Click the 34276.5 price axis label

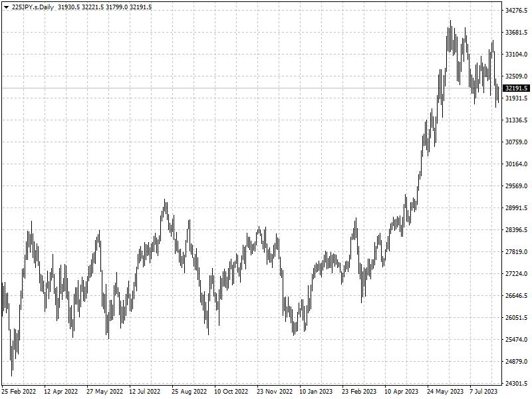[517, 11]
